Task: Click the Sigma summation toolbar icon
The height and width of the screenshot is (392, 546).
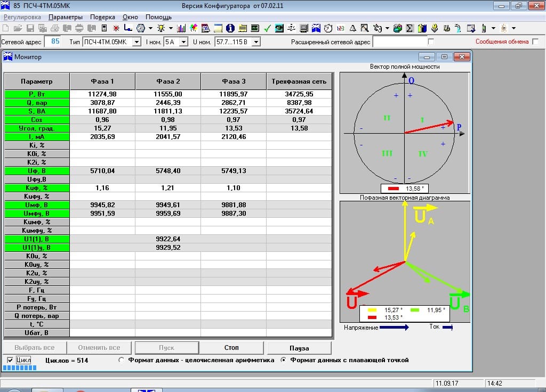Action: tap(410, 28)
